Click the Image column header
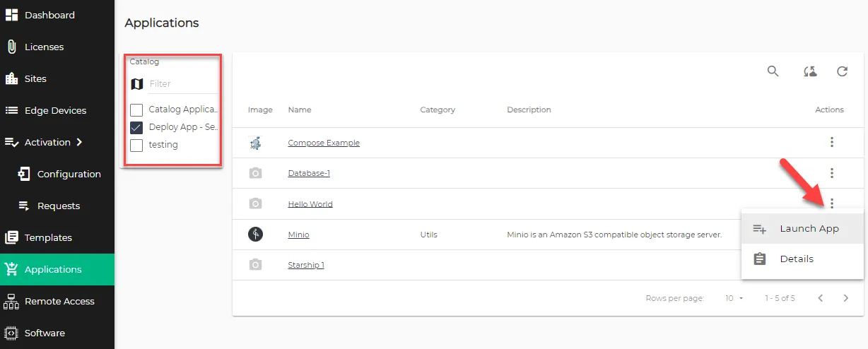 click(260, 110)
